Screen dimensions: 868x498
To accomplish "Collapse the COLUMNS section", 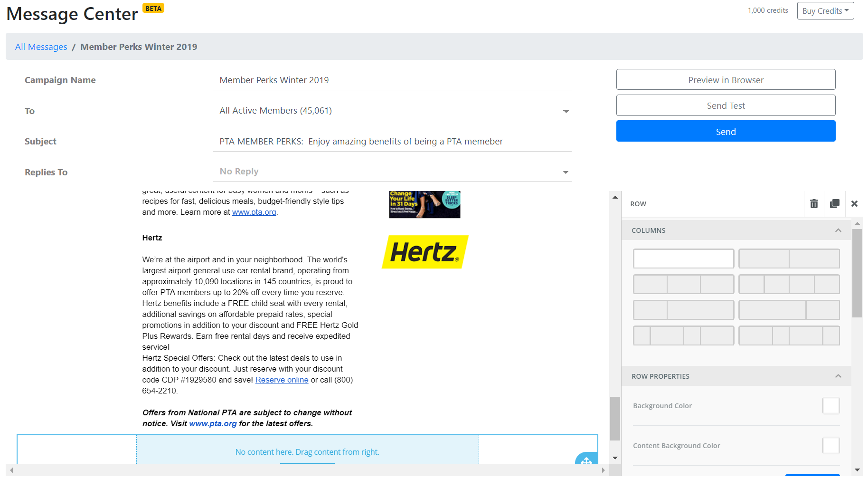I will 838,230.
